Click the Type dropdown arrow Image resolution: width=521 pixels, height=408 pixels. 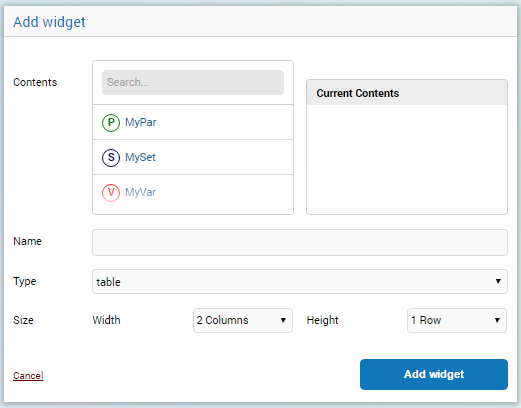pos(498,281)
